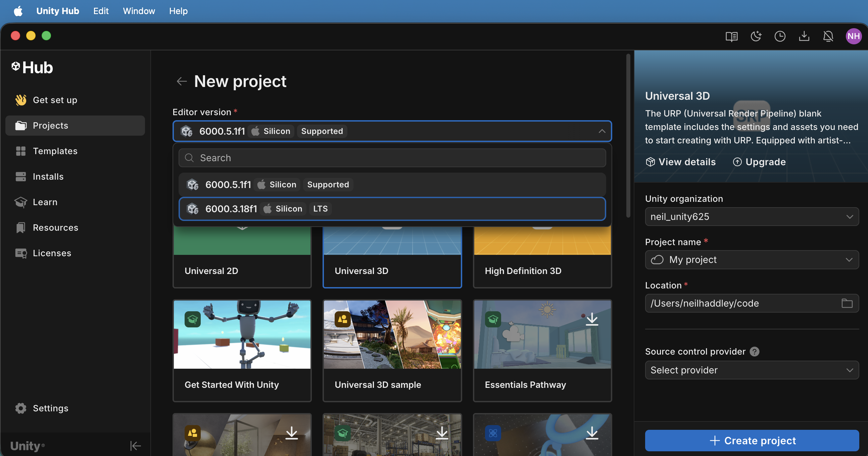The image size is (868, 456).
Task: Browse location using the folder icon
Action: [x=847, y=303]
